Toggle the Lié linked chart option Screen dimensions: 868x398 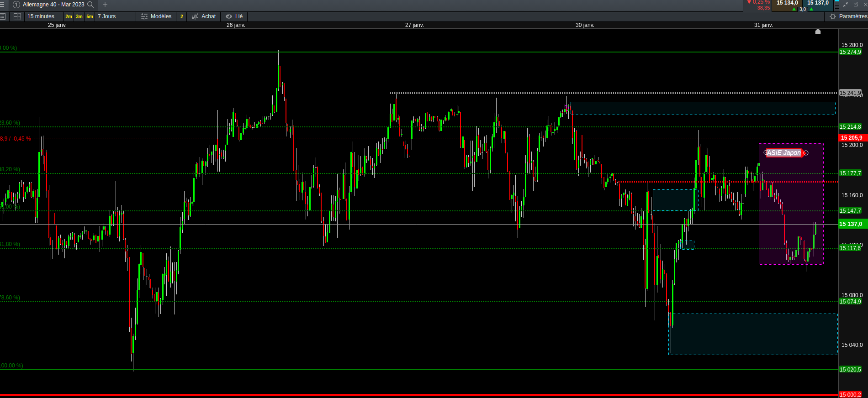(x=234, y=16)
